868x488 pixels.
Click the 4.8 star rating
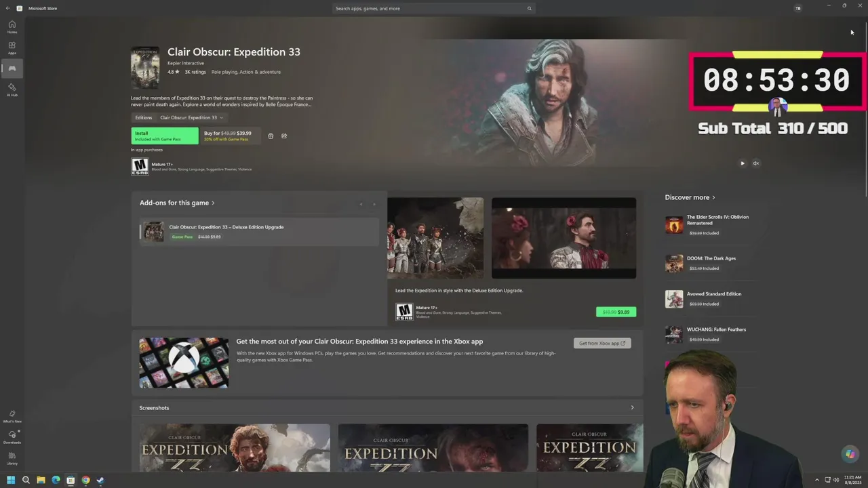pyautogui.click(x=174, y=72)
